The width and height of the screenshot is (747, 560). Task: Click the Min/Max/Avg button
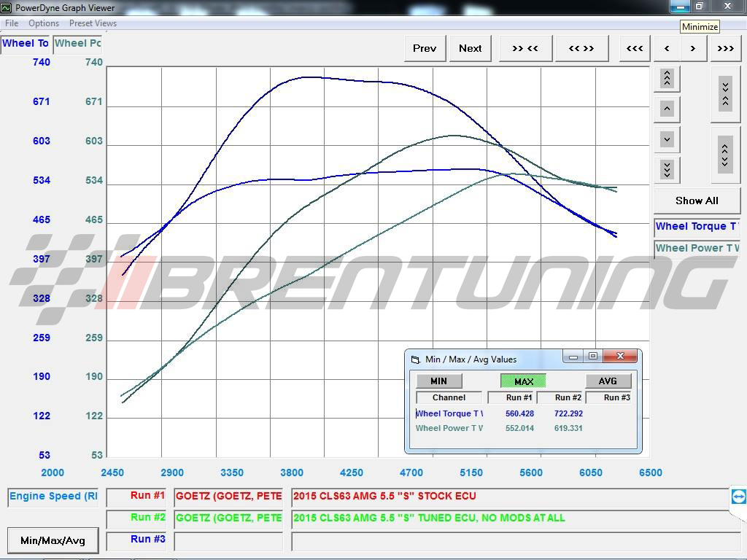53,540
